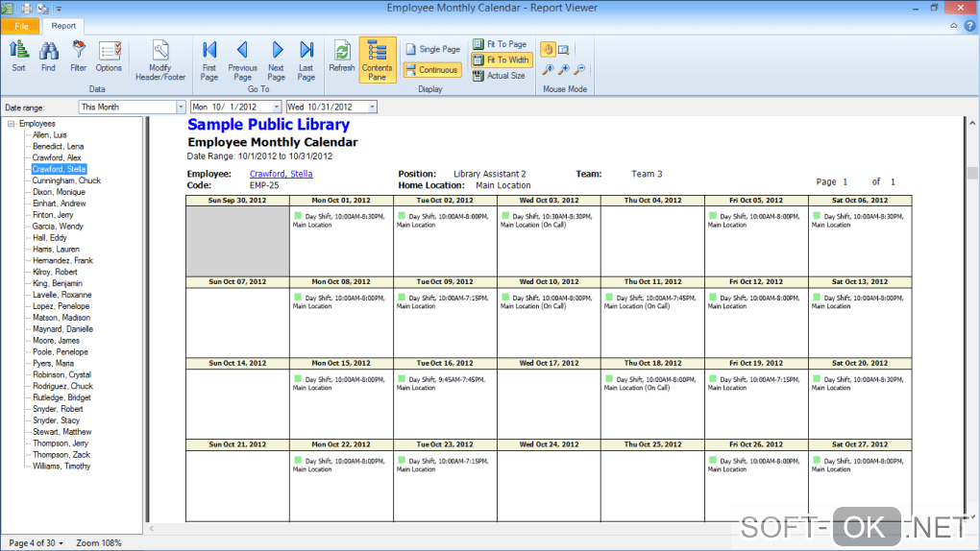Select Benedict, Lena in employee tree
Screen dimensions: 980x551
(x=58, y=146)
